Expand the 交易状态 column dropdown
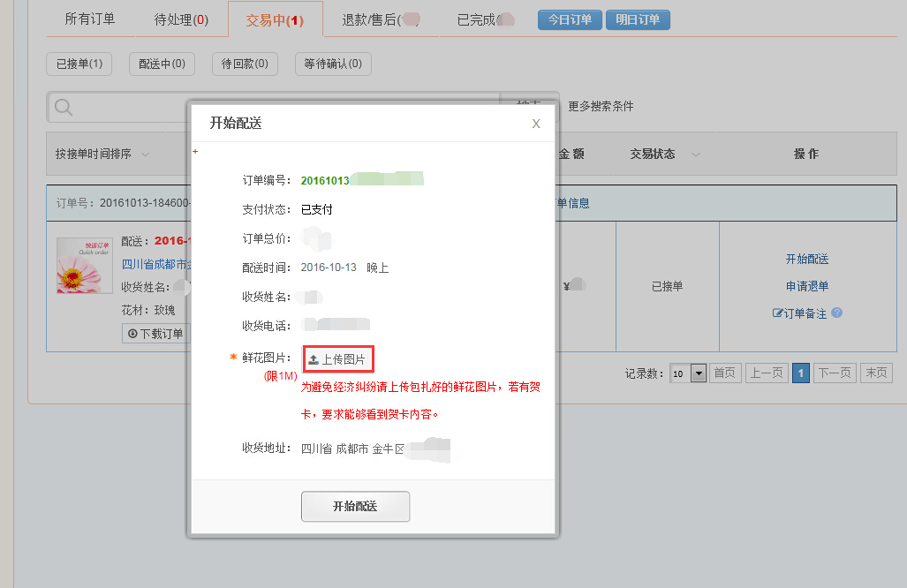Viewport: 907px width, 588px height. [x=696, y=155]
